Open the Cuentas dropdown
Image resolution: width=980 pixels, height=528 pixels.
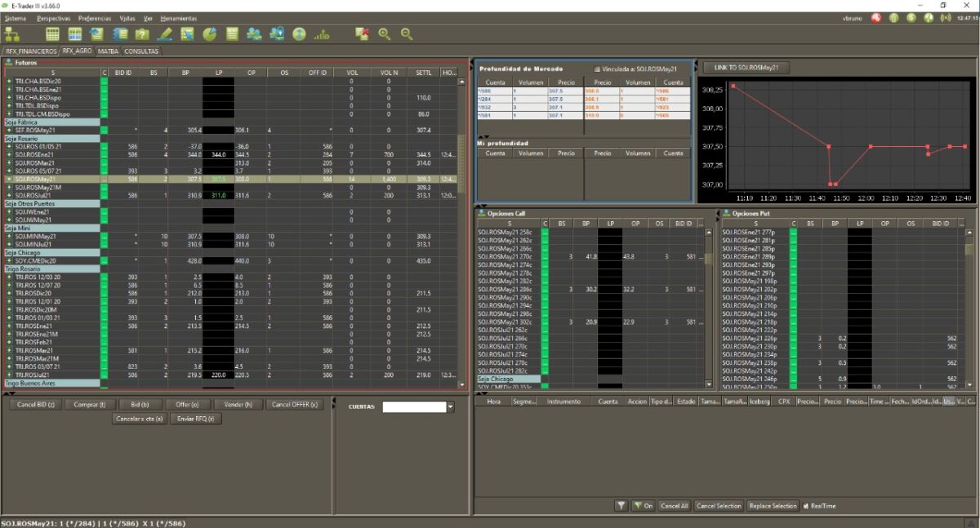tap(450, 406)
